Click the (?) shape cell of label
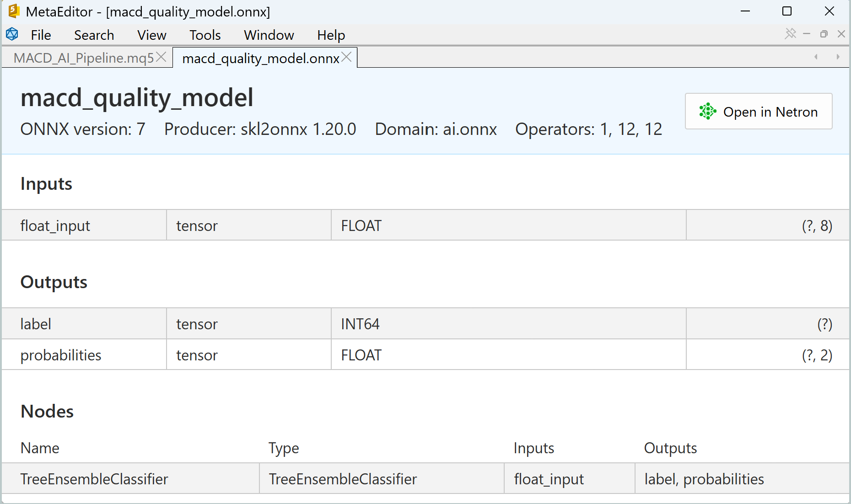851x504 pixels. pos(768,324)
